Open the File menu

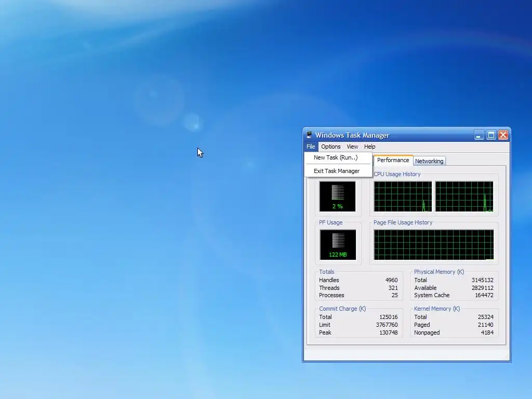[x=311, y=147]
